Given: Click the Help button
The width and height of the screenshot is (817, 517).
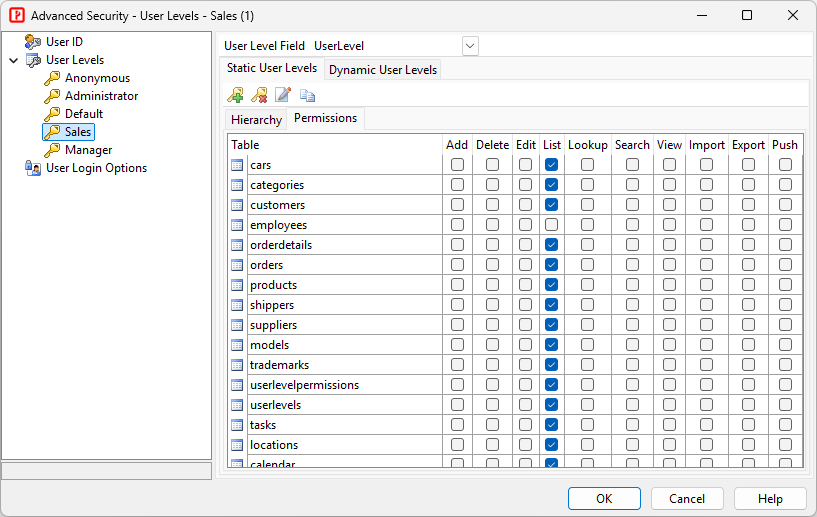Looking at the screenshot, I should tap(770, 498).
